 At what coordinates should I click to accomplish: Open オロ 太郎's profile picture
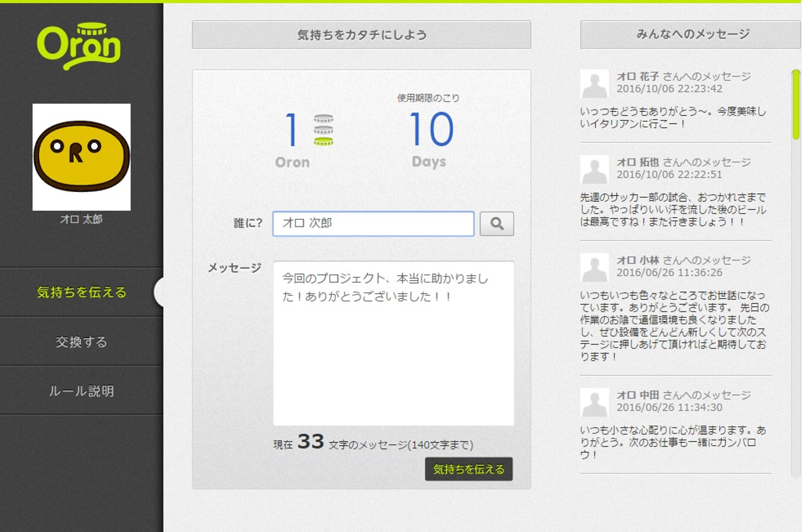point(81,157)
